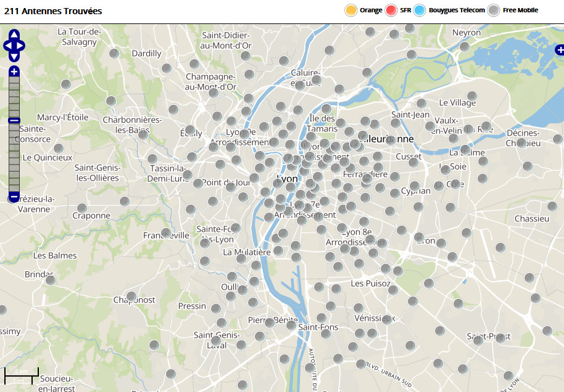
Task: Pan the map north with the up arrow
Action: (x=14, y=35)
